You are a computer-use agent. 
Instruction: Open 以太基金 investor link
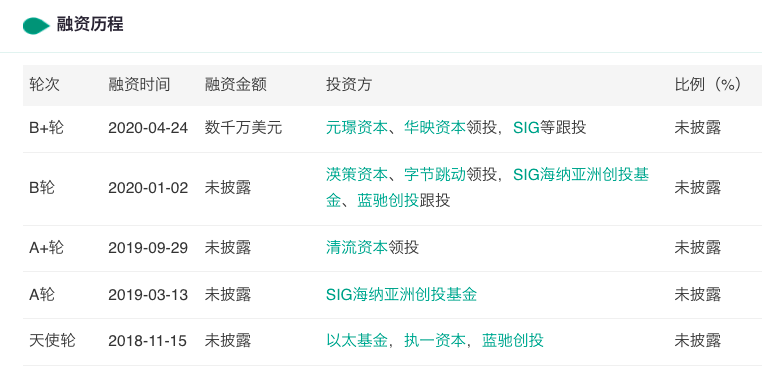click(357, 340)
